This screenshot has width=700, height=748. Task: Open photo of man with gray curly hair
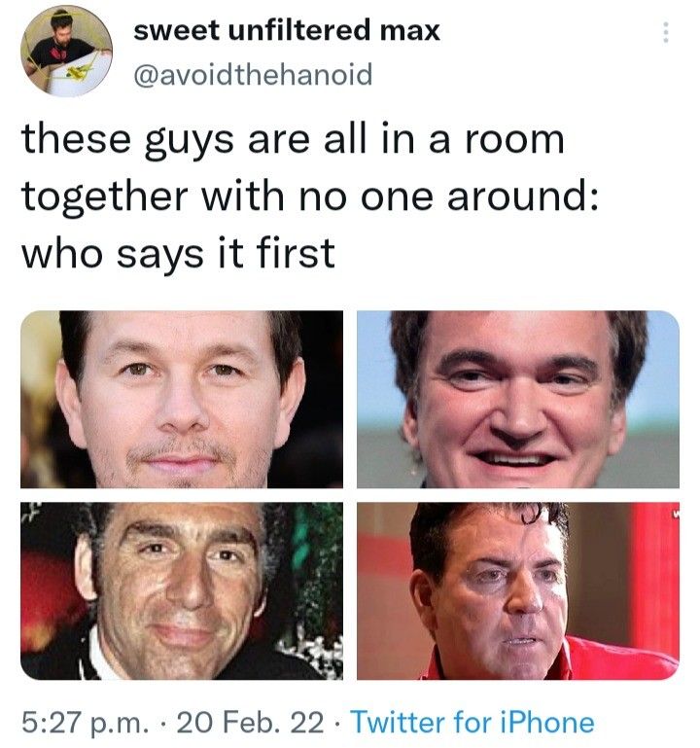click(x=182, y=590)
